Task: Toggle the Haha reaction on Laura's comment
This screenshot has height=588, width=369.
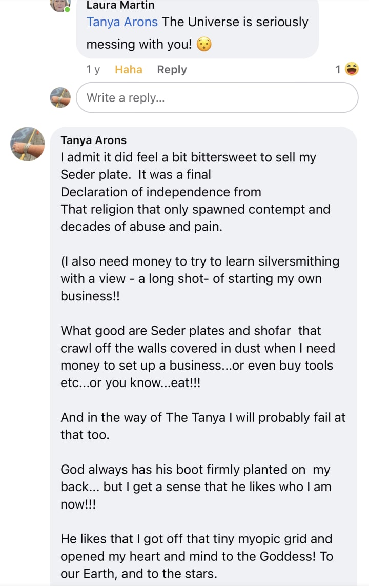Action: [x=128, y=70]
